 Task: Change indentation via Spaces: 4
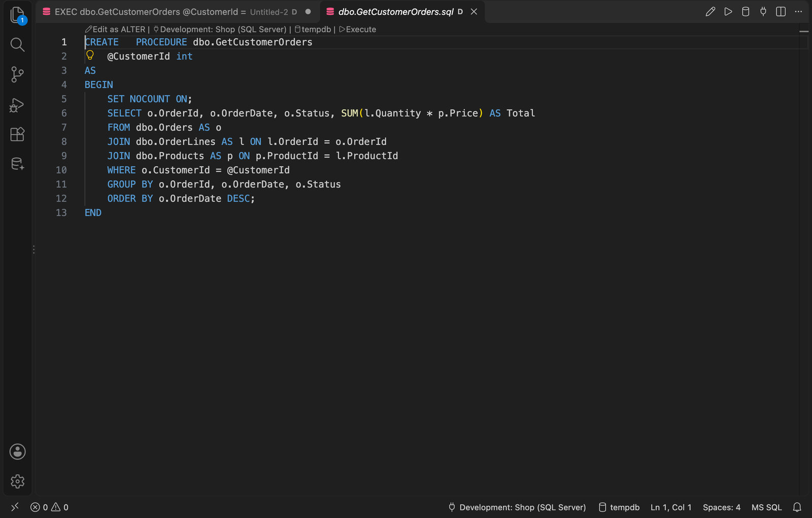(722, 507)
